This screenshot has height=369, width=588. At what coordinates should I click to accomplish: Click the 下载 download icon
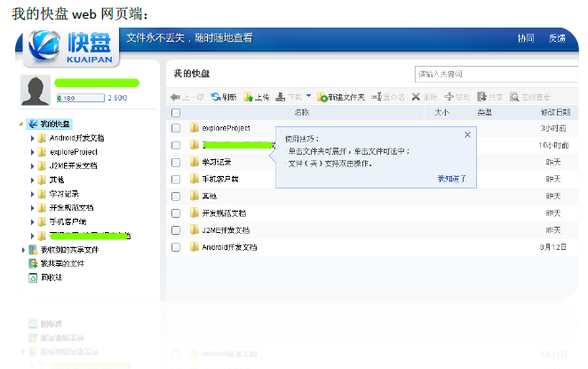(x=280, y=97)
